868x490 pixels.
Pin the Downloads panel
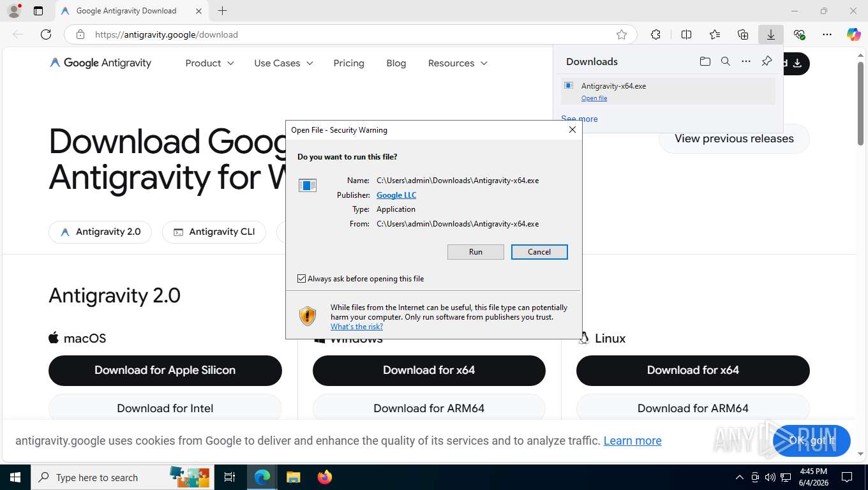[767, 61]
